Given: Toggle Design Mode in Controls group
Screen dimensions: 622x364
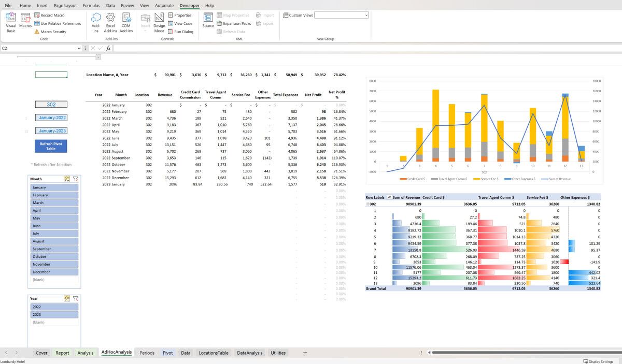Looking at the screenshot, I should pyautogui.click(x=159, y=23).
